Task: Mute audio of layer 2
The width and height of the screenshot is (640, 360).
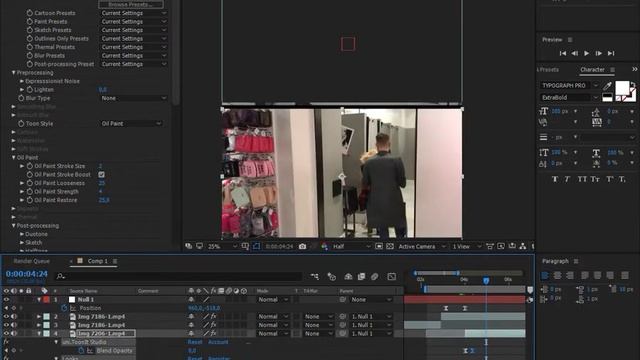Action: pos(14,317)
